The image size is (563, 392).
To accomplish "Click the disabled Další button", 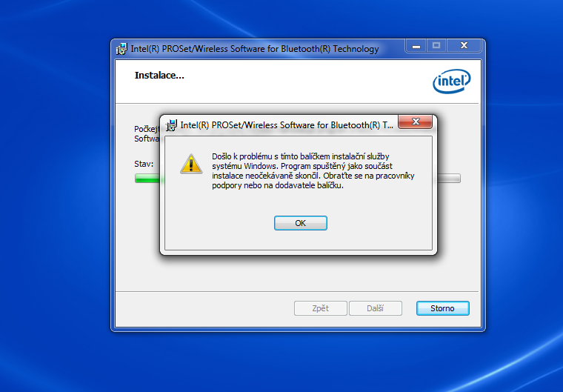I will pos(376,308).
